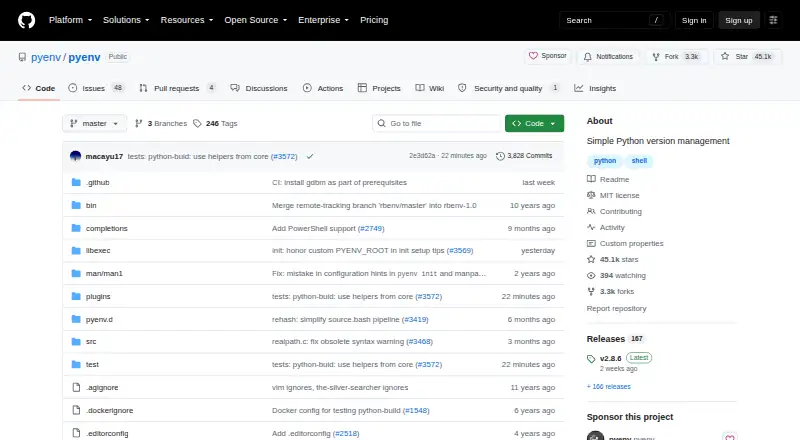Open the libexec folder

98,251
